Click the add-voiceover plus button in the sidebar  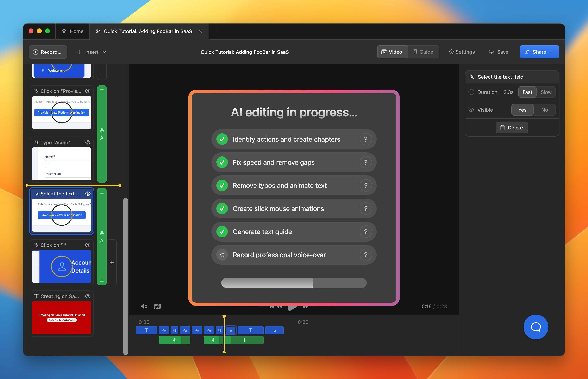(x=112, y=262)
